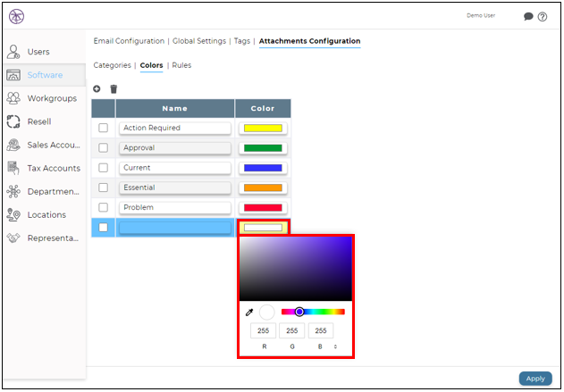Screen dimensions: 564x392
Task: Open Sales Accounts in sidebar
Action: [x=54, y=145]
